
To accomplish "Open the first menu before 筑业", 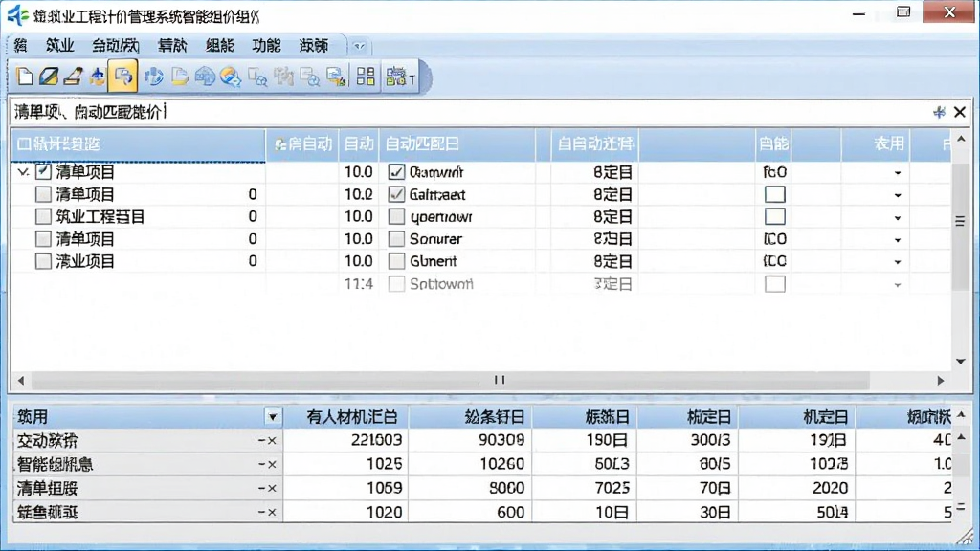I will coord(21,46).
